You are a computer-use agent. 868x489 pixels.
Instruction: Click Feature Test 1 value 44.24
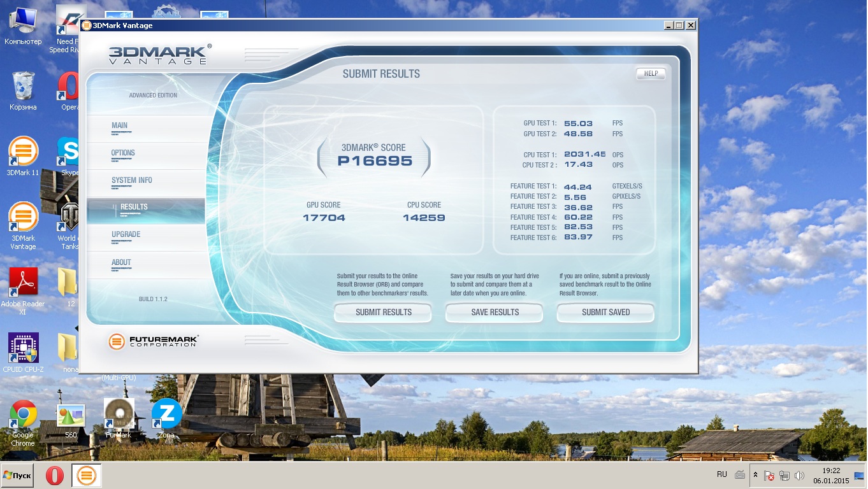pyautogui.click(x=578, y=187)
